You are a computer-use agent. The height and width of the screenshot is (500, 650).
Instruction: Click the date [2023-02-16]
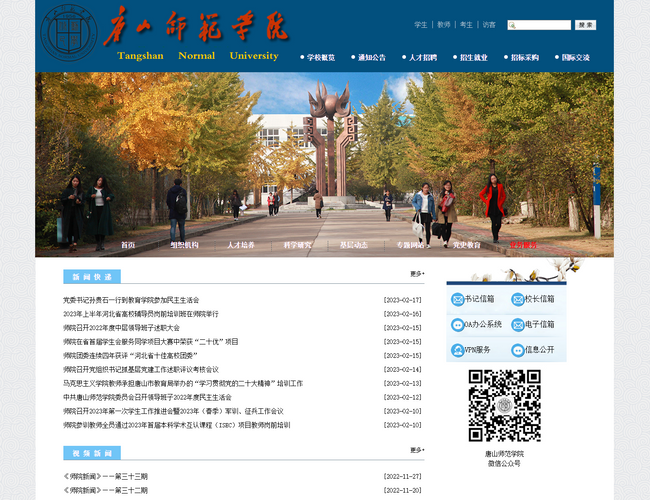[403, 314]
